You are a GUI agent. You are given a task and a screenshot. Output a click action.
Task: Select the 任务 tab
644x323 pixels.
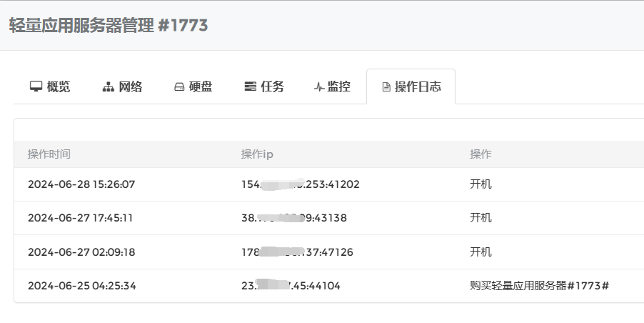[272, 87]
